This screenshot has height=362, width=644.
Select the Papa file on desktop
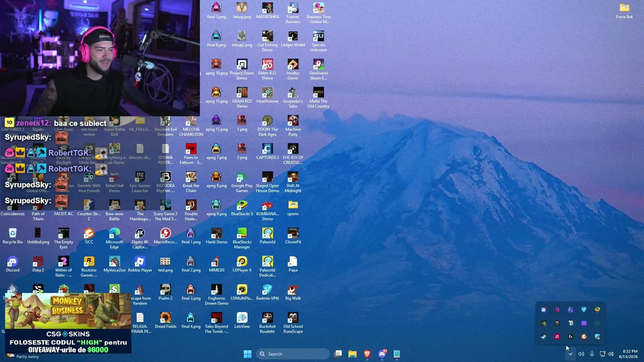(x=293, y=264)
